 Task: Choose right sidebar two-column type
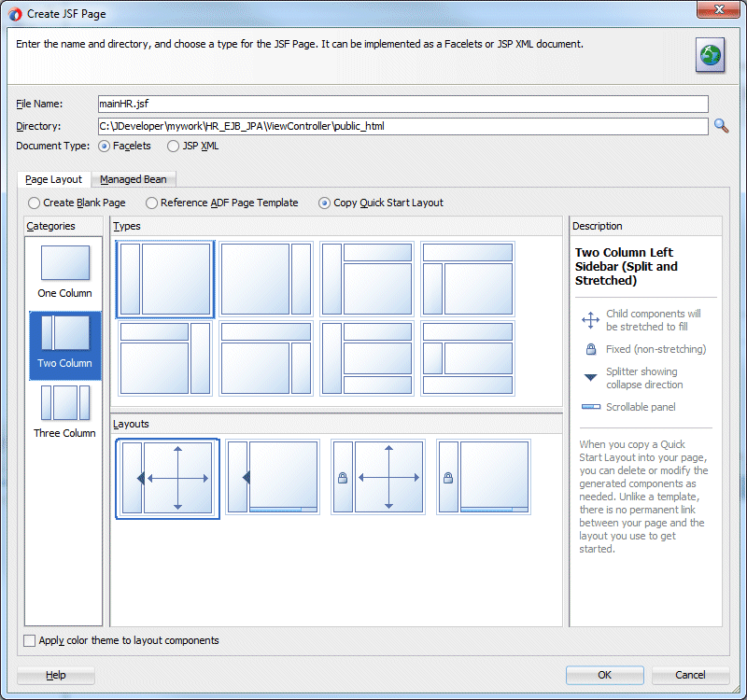[x=266, y=279]
